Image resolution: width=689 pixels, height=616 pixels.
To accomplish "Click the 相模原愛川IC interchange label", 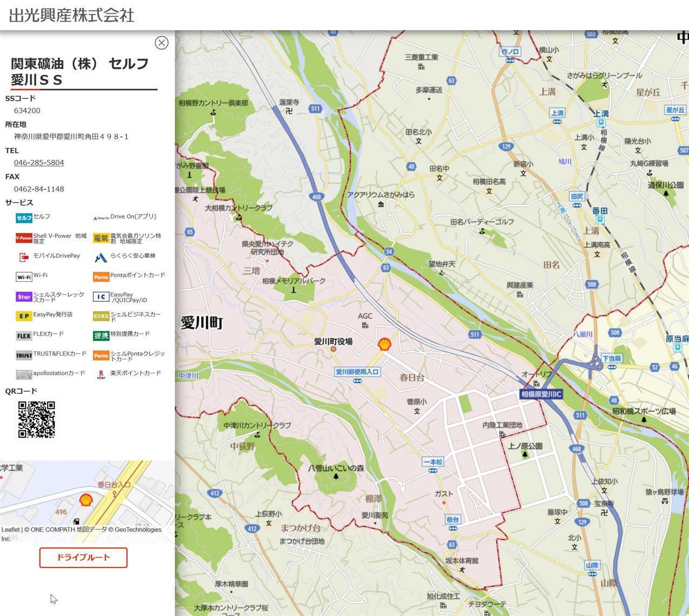I will (x=541, y=394).
